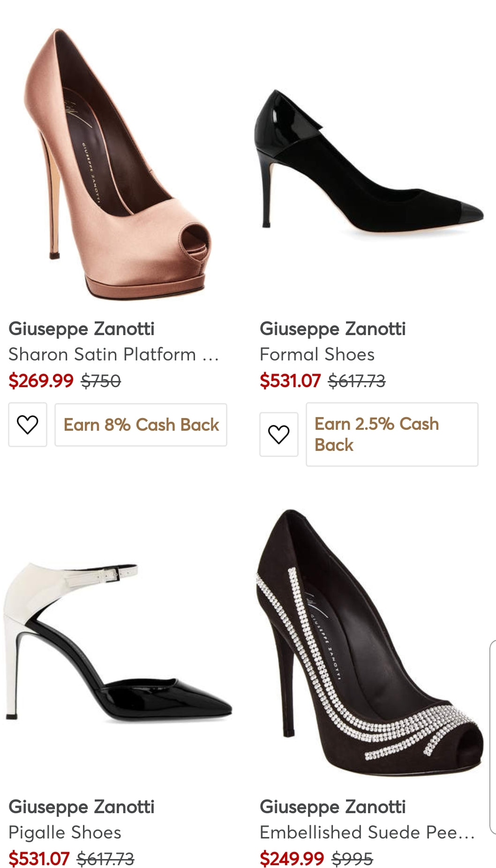Click Giuseppe Zanotti brand above Embellished Suede
Viewport: 496px width, 868px height.
[333, 807]
